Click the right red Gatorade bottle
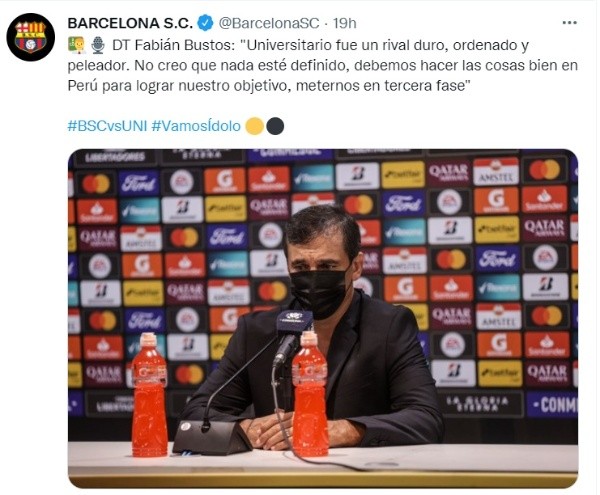Viewport: 600px width, 495px height. click(x=310, y=394)
